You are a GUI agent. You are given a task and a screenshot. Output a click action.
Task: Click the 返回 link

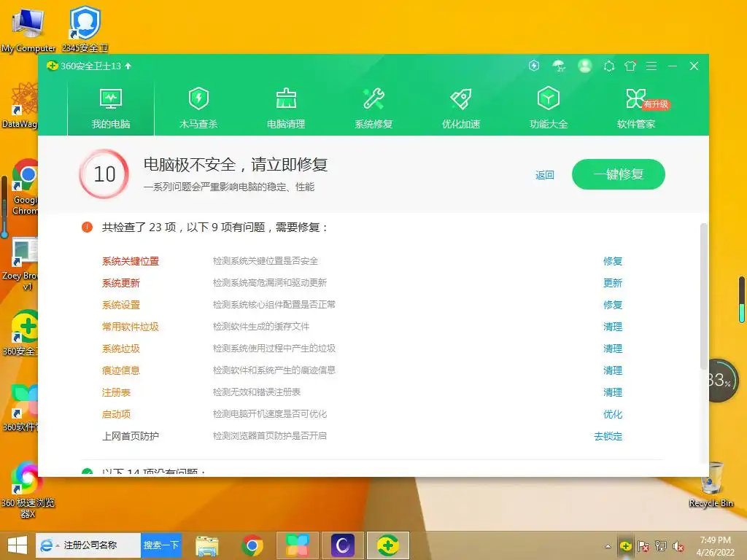pos(544,175)
